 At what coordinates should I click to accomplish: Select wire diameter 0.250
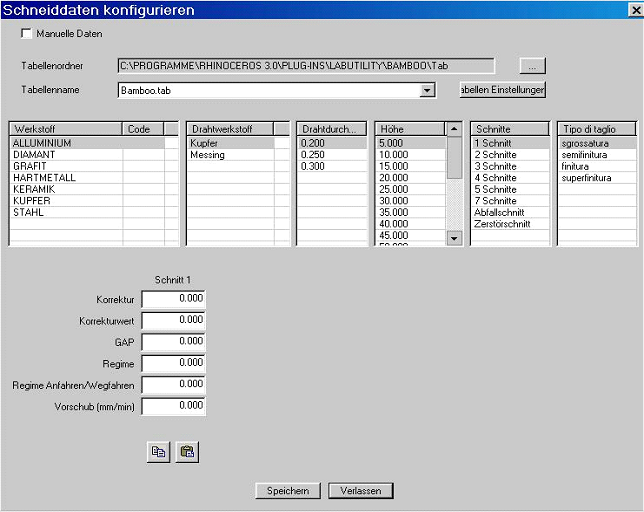point(313,155)
